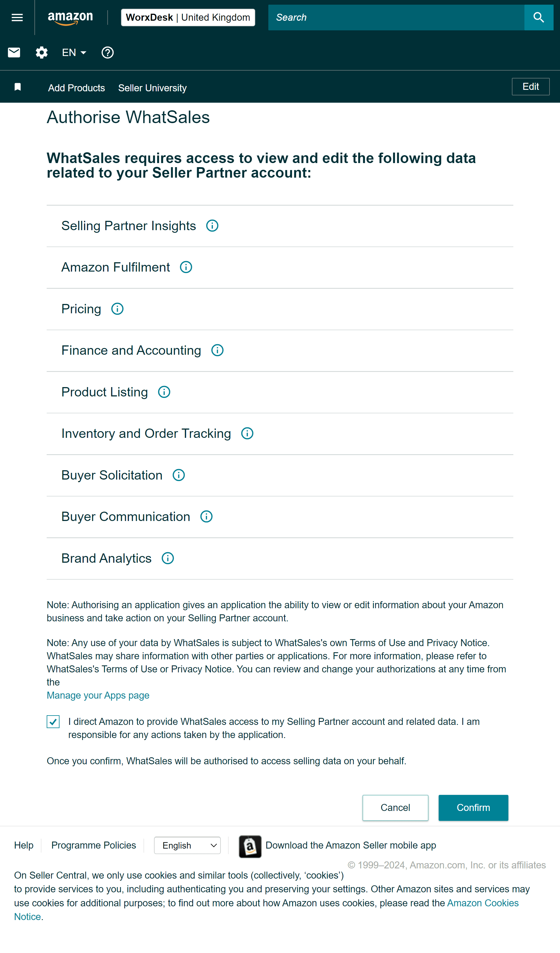The width and height of the screenshot is (560, 953).
Task: Open the hamburger navigation menu
Action: point(17,18)
